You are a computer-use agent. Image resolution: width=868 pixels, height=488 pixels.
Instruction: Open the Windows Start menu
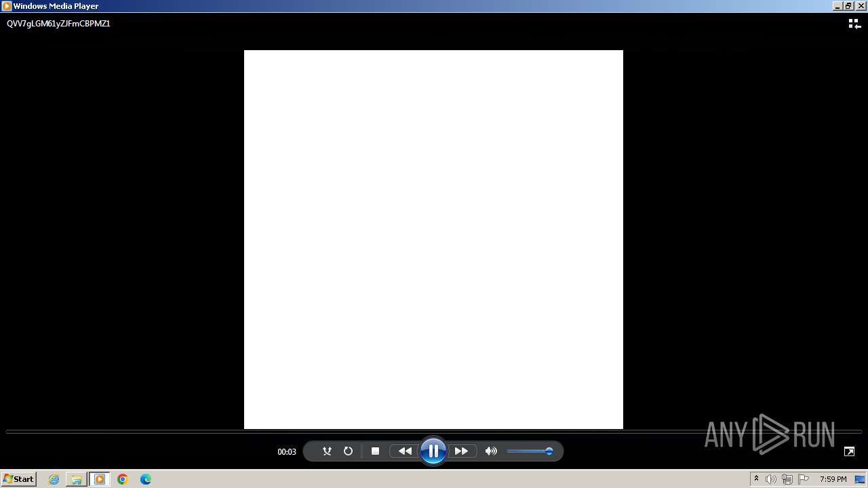18,479
